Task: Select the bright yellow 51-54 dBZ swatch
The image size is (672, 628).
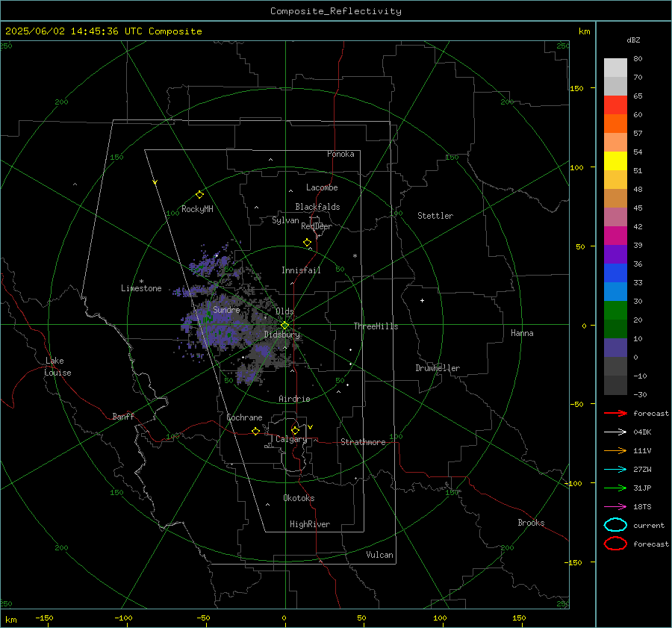Action: coord(615,161)
